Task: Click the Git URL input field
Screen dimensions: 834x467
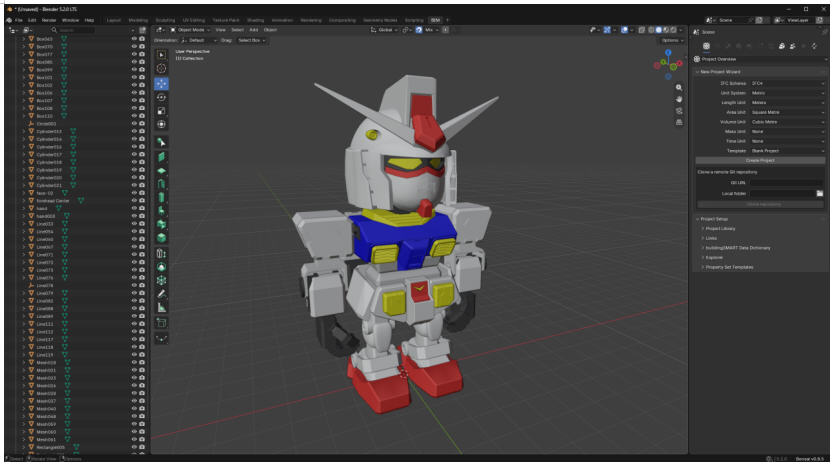Action: point(786,183)
